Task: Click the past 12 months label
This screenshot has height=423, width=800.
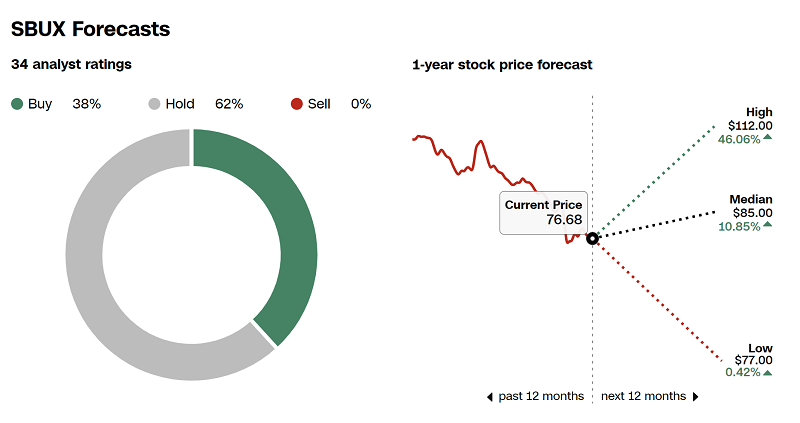Action: pos(541,396)
